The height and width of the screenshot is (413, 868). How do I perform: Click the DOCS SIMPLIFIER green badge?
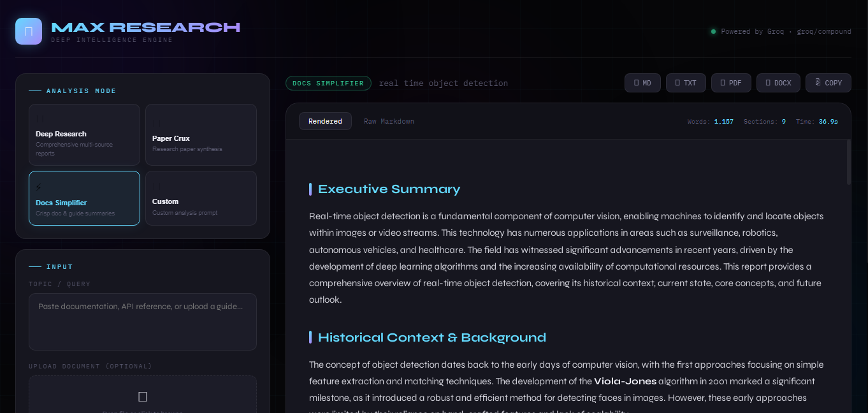(328, 83)
